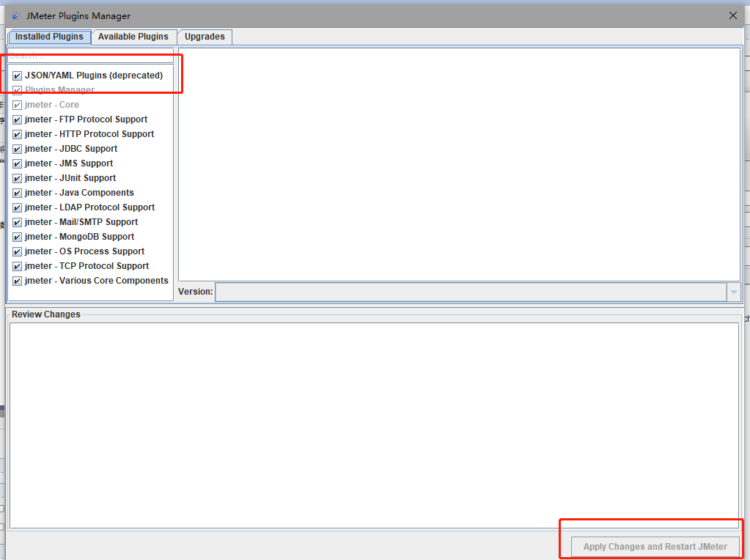Uncheck jmeter - Java Components checkbox
750x560 pixels.
17,193
